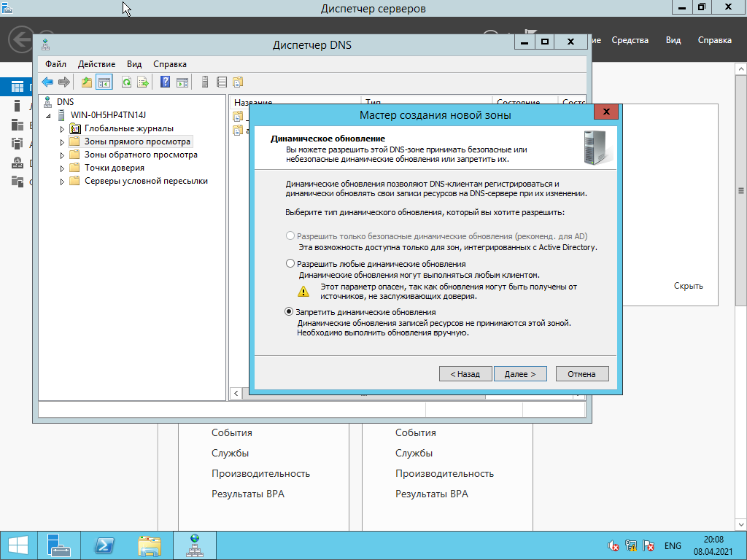This screenshot has height=560, width=747.
Task: Click the disabled secure-only updates radio button
Action: [290, 236]
